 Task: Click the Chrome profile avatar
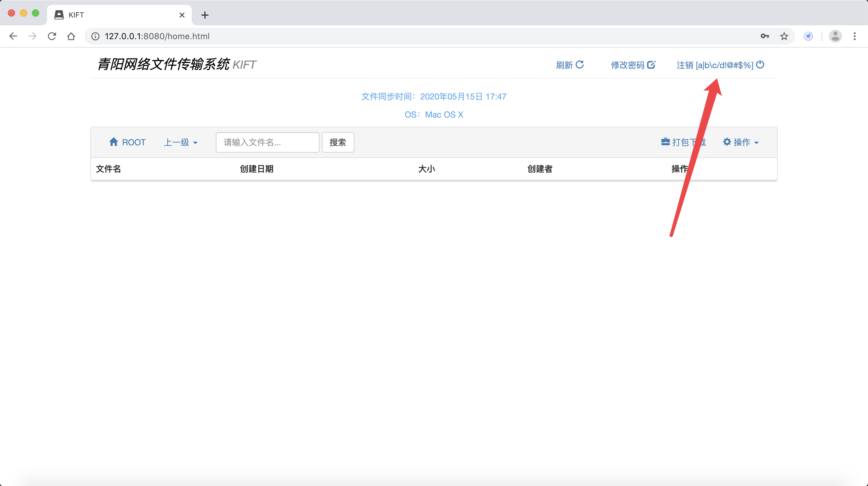pos(835,36)
